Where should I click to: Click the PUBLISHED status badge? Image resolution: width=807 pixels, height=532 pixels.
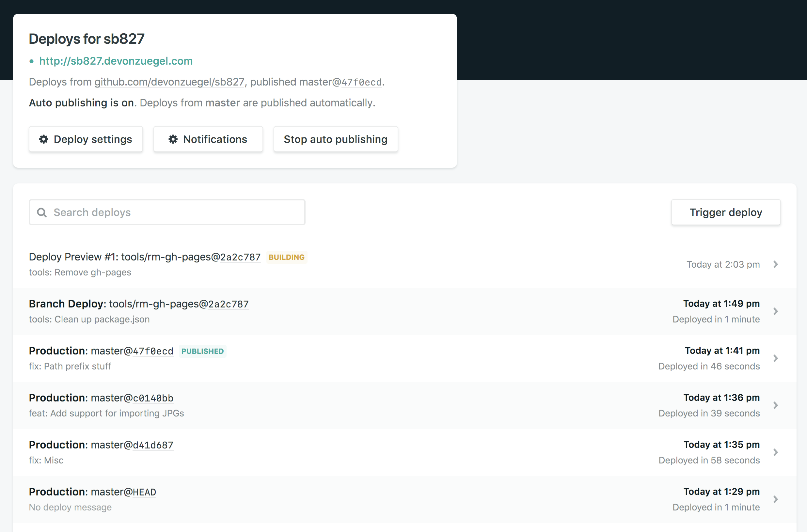click(x=202, y=351)
